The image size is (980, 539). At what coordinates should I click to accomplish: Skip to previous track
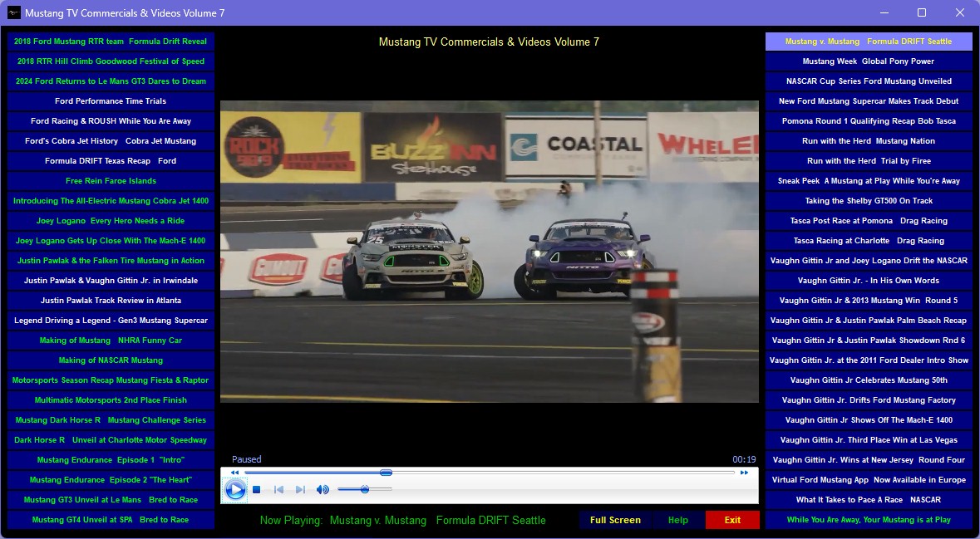(x=278, y=490)
